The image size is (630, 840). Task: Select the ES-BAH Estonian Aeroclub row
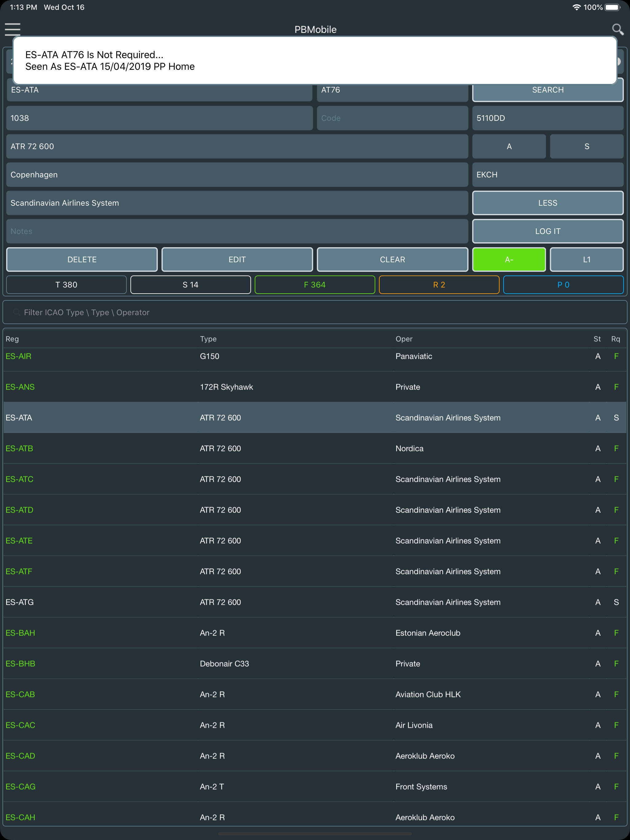pyautogui.click(x=315, y=633)
